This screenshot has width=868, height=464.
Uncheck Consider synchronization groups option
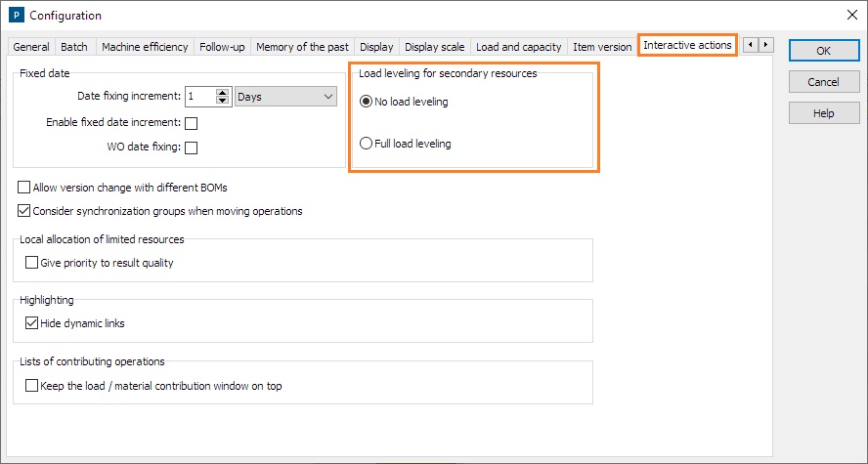pyautogui.click(x=24, y=211)
